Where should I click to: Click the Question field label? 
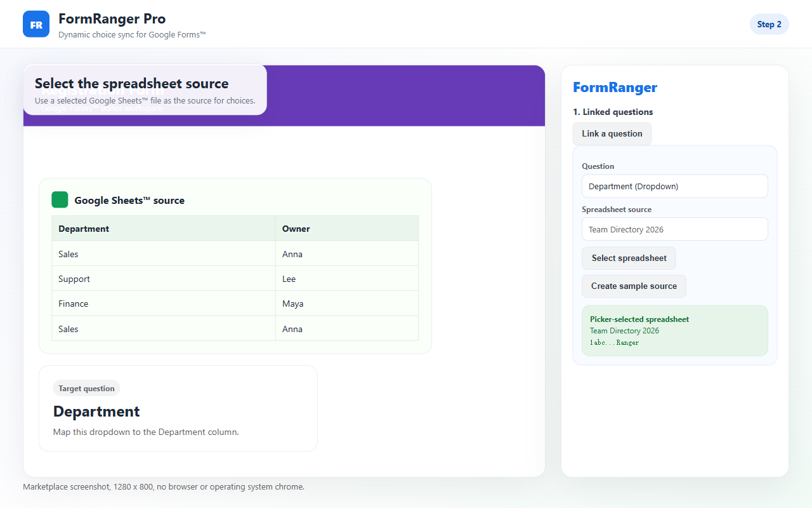tap(598, 166)
